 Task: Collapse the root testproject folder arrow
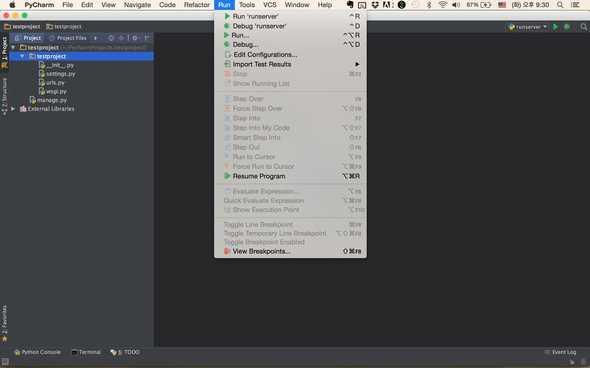pyautogui.click(x=14, y=48)
